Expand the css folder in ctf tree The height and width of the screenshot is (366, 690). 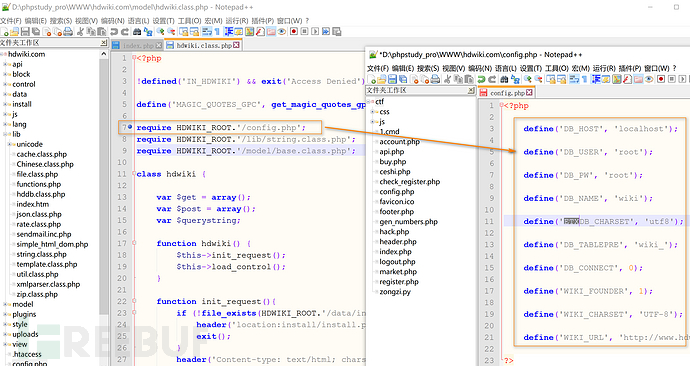click(x=373, y=112)
